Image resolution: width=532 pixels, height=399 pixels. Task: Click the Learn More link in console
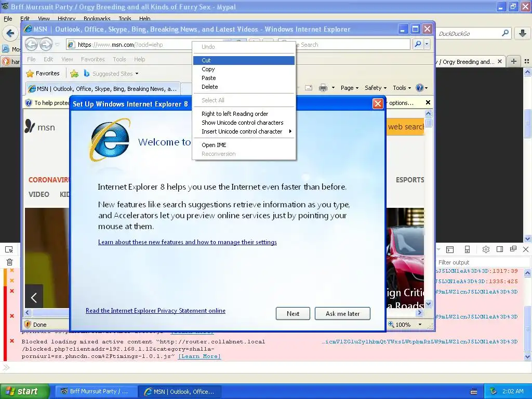point(199,356)
